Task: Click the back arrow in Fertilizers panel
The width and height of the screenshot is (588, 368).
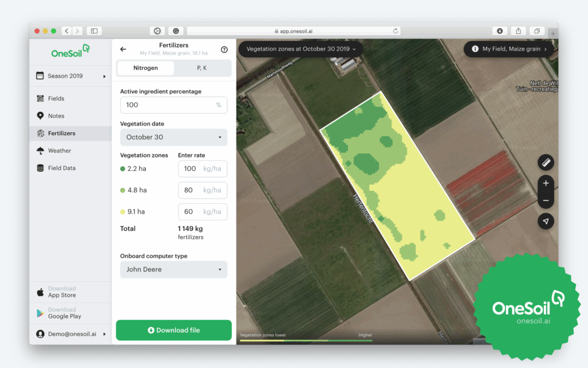Action: [x=123, y=49]
